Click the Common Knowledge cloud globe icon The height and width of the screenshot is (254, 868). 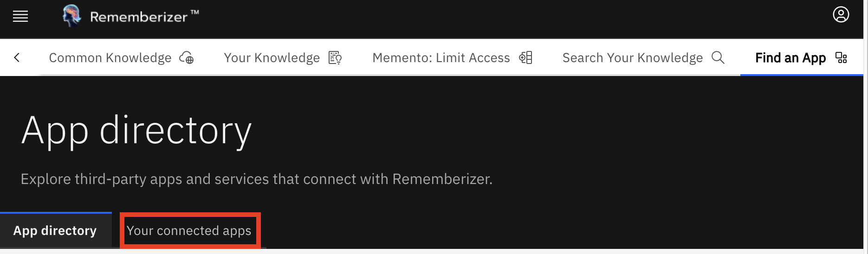click(187, 58)
